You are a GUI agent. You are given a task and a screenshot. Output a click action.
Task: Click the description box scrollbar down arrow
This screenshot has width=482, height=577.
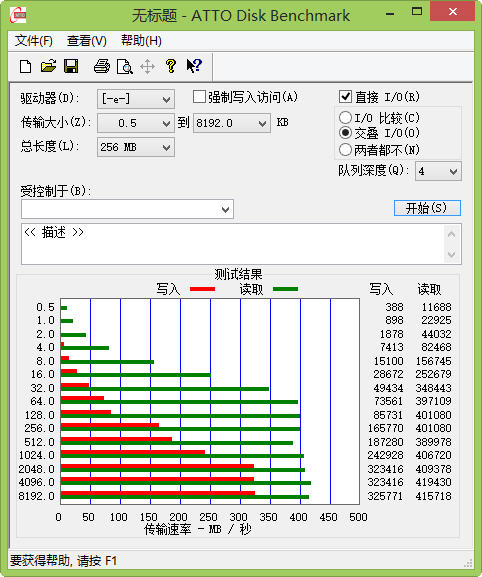point(452,254)
